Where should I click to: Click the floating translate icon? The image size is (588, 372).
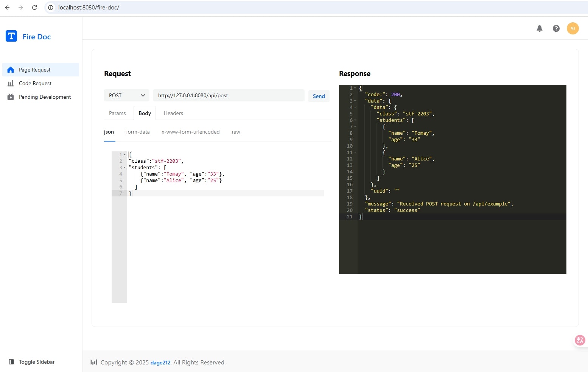point(580,340)
